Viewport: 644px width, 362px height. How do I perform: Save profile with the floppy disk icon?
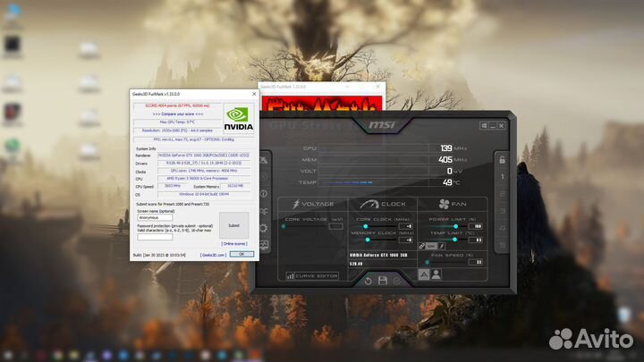(383, 281)
